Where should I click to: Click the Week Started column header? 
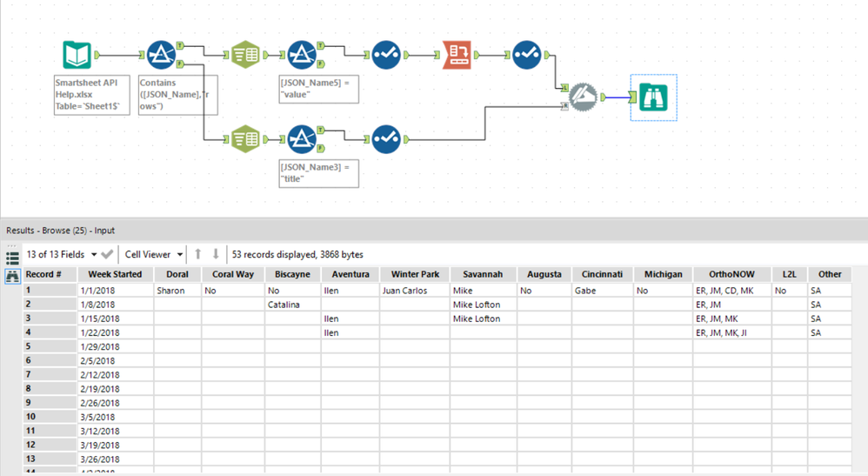coord(115,274)
